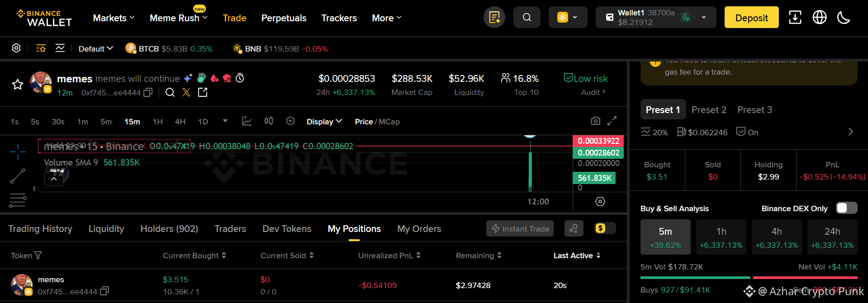Open the notes icon in top bar
This screenshot has width=868, height=303.
pyautogui.click(x=494, y=18)
